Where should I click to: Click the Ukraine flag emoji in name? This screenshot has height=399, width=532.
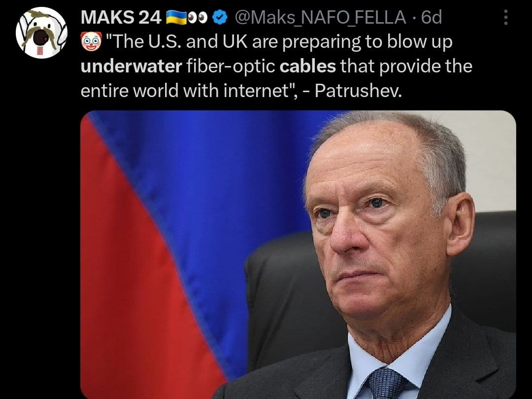pos(176,18)
